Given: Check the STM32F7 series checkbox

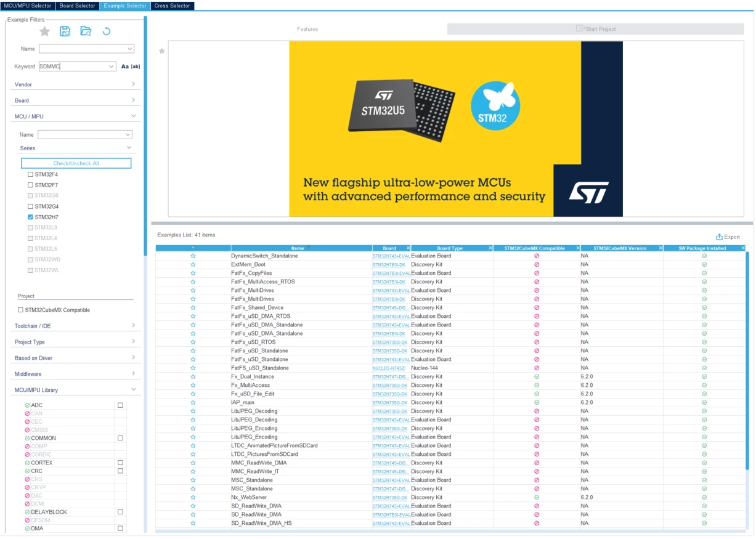Looking at the screenshot, I should tap(30, 185).
